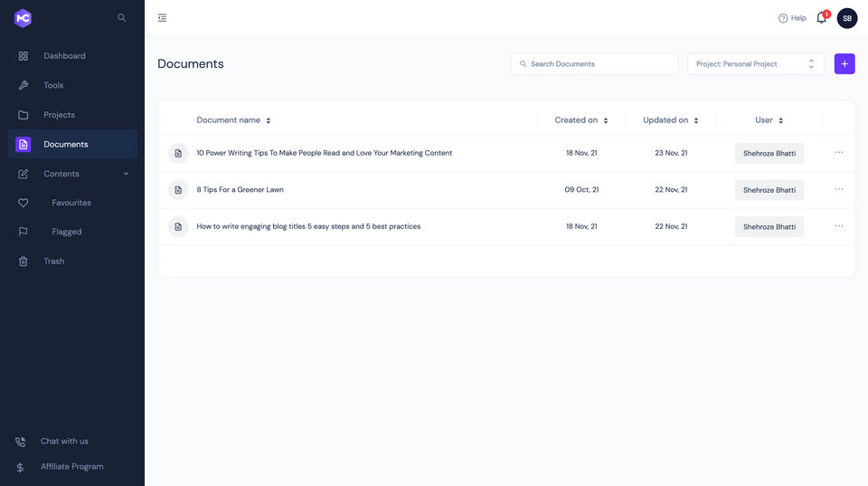Image resolution: width=868 pixels, height=486 pixels.
Task: Open the Tools menu item
Action: point(72,85)
